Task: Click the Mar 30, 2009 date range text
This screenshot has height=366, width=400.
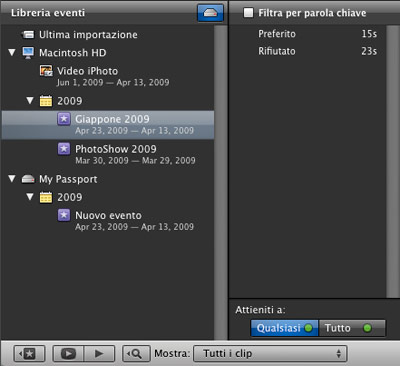Action: click(x=135, y=160)
